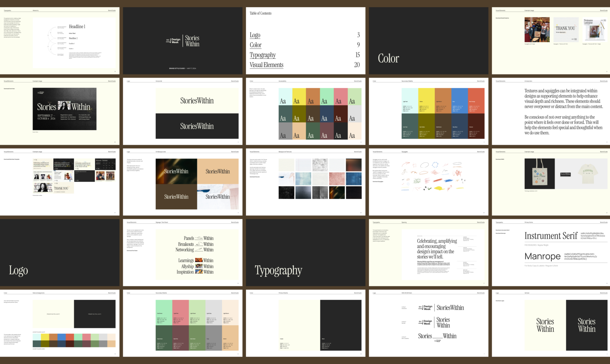Screen dimensions: 610x364
Task: Pick the light pink swatch in green-pink Secondary Palette
Action: point(181,312)
